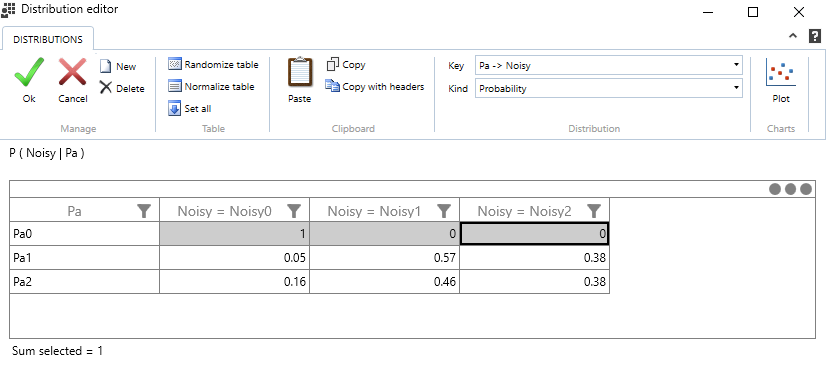Select the Pa0 Noisy0 cell with value 1
The width and height of the screenshot is (826, 370).
coord(234,233)
